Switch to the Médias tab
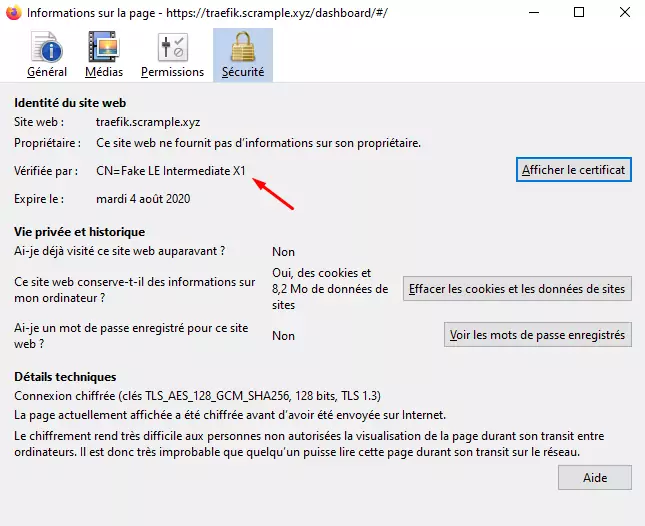 (104, 55)
